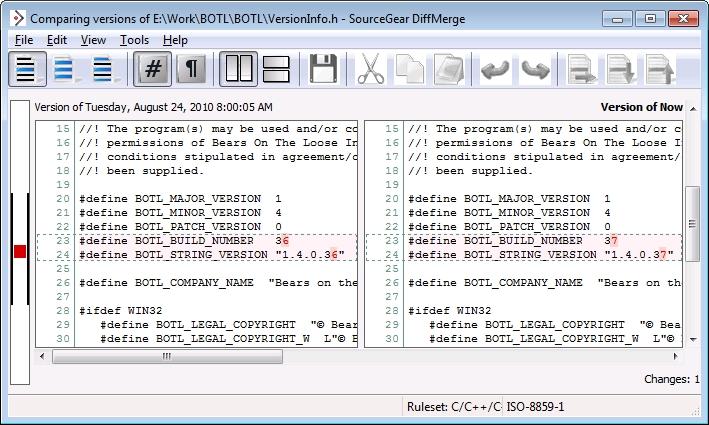Screen dimensions: 709x425
Task: Click the Paste clipboard icon
Action: click(449, 69)
